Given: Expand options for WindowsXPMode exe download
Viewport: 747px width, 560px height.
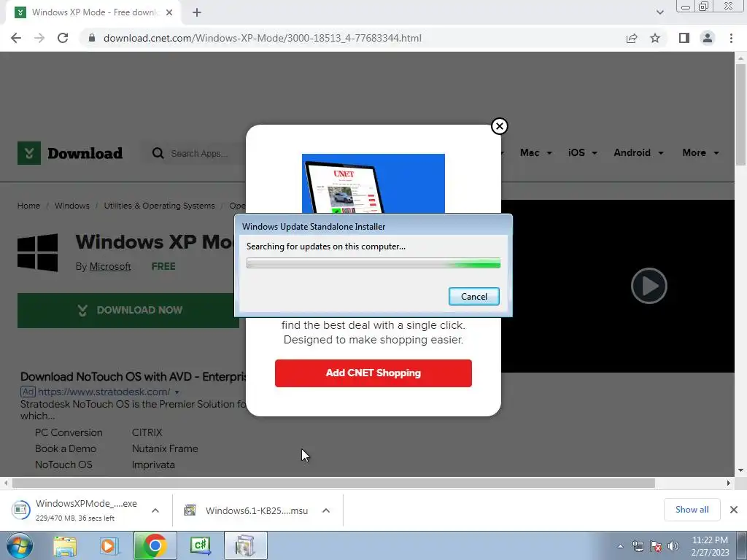Looking at the screenshot, I should pyautogui.click(x=155, y=510).
